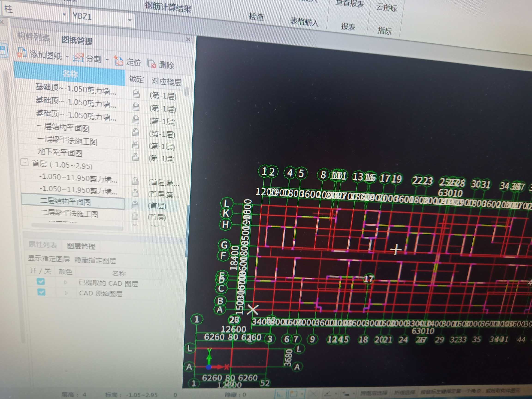Click the 删除 delete drawing icon
This screenshot has width=532, height=399.
pyautogui.click(x=152, y=63)
